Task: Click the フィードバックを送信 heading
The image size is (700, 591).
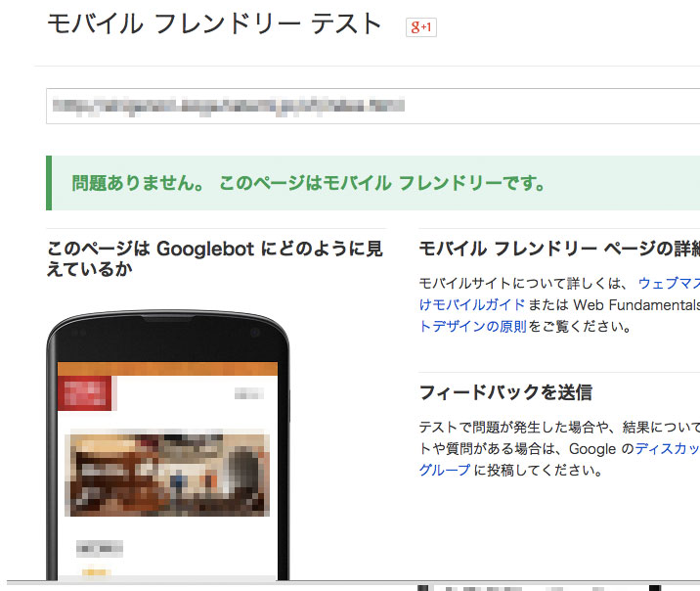Action: tap(505, 392)
